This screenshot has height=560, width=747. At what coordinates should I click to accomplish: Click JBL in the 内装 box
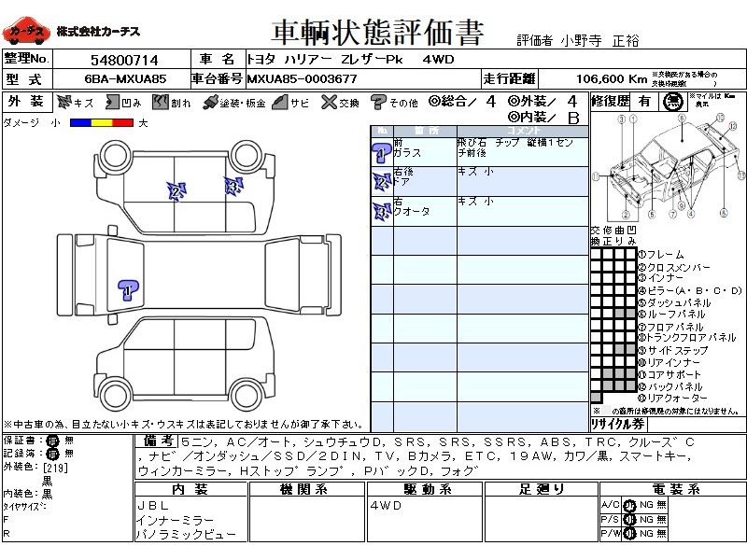click(152, 506)
